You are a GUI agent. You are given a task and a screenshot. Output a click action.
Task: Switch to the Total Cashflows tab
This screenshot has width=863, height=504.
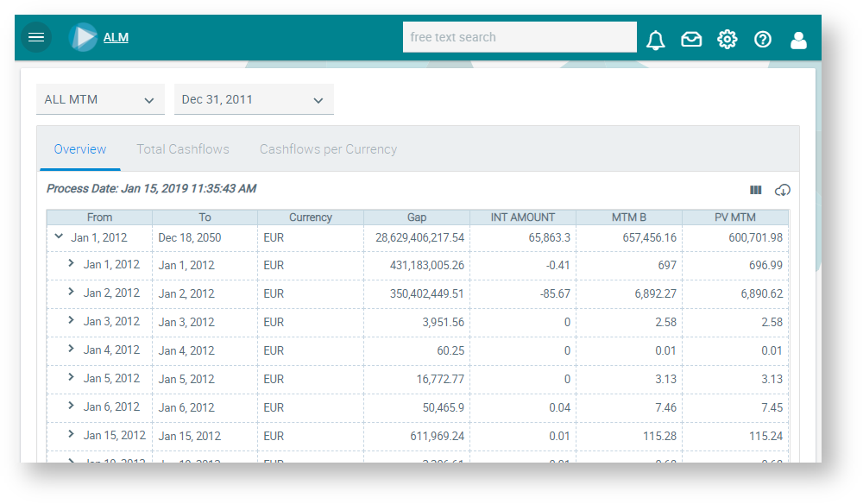pos(183,149)
